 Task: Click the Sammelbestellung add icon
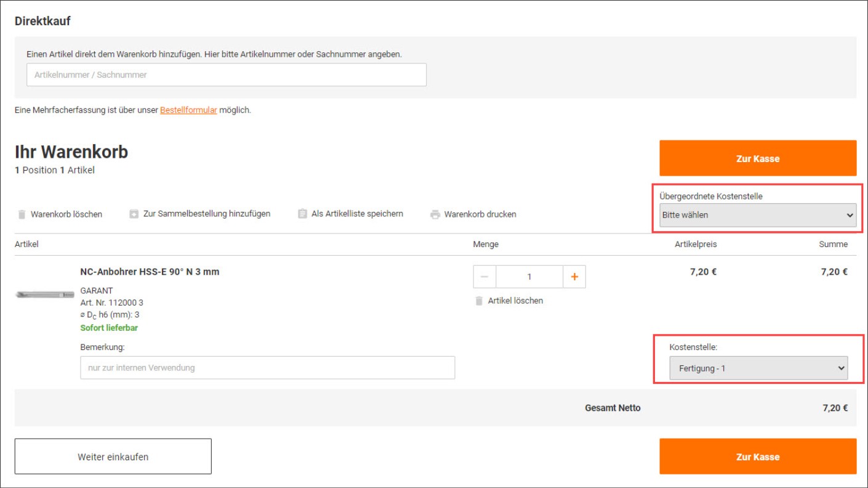[x=134, y=214]
